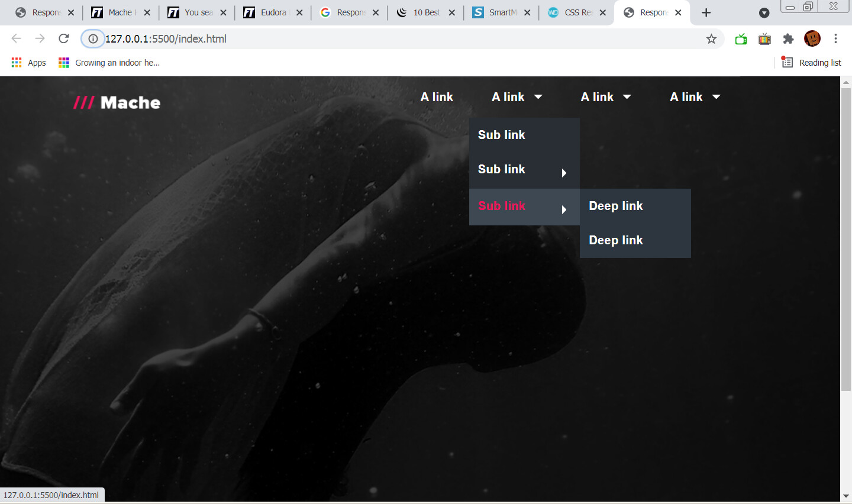Open a new tab with plus button
The image size is (852, 504).
pyautogui.click(x=706, y=12)
